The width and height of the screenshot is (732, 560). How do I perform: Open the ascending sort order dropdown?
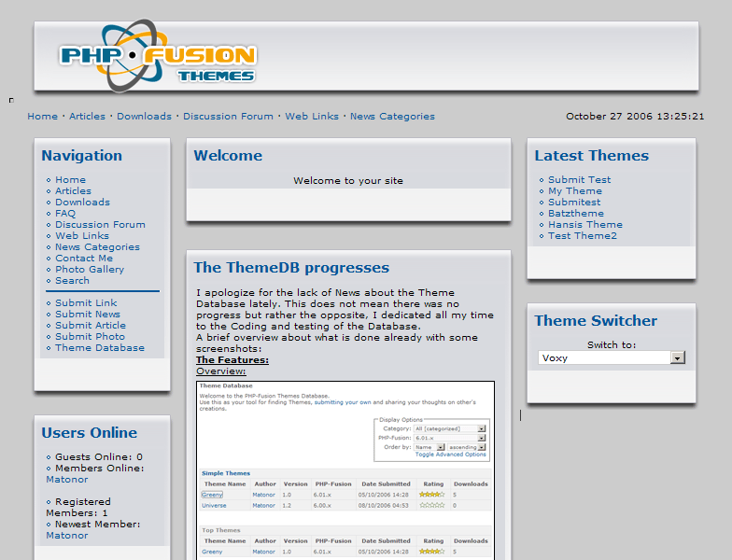tap(467, 447)
